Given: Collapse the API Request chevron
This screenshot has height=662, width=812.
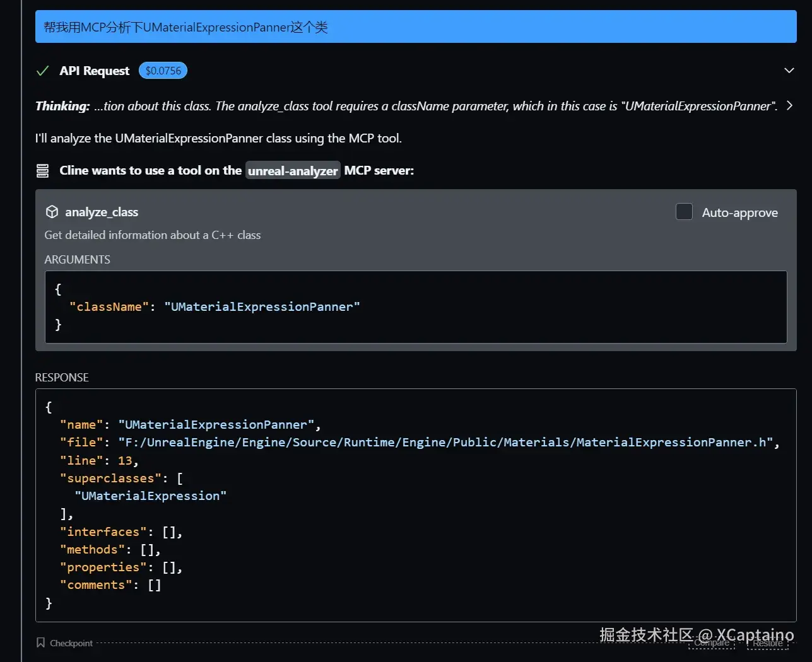Looking at the screenshot, I should [789, 71].
